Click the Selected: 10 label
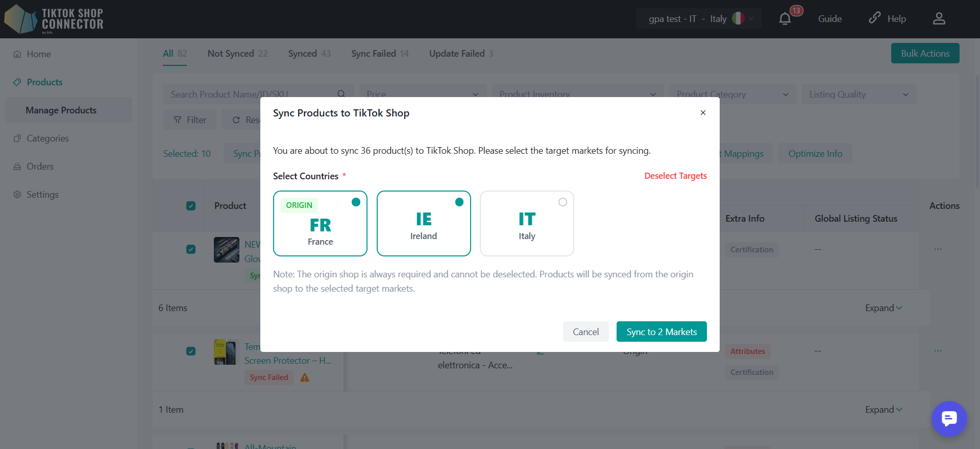Image resolution: width=980 pixels, height=449 pixels. coord(187,154)
